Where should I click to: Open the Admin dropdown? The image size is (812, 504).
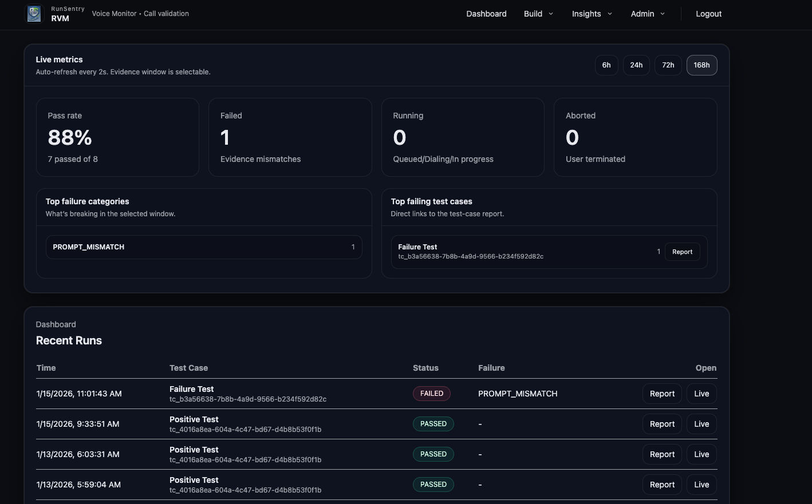pyautogui.click(x=647, y=14)
